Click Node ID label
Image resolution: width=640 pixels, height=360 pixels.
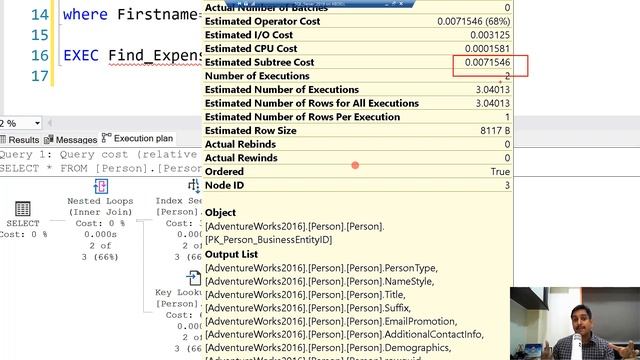tap(224, 185)
